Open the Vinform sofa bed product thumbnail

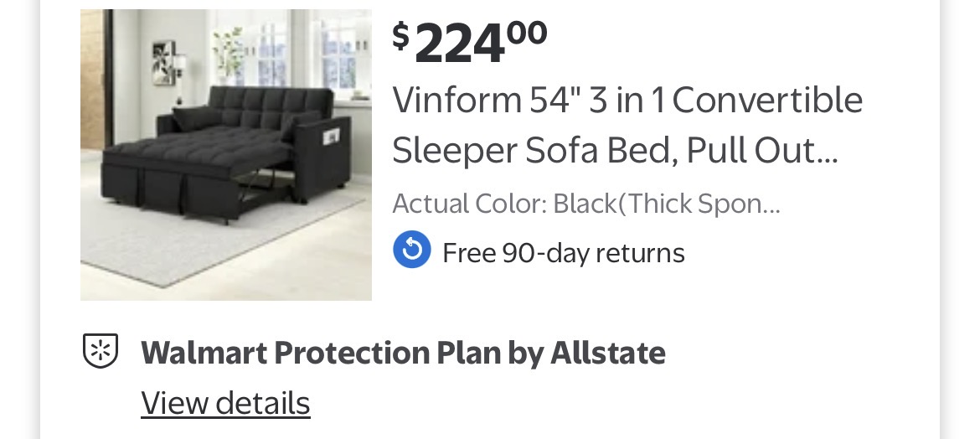(226, 155)
